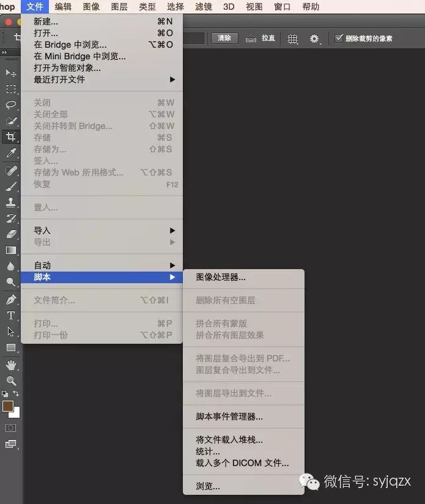The width and height of the screenshot is (425, 504).
Task: Open the 图像 menu
Action: (x=91, y=7)
